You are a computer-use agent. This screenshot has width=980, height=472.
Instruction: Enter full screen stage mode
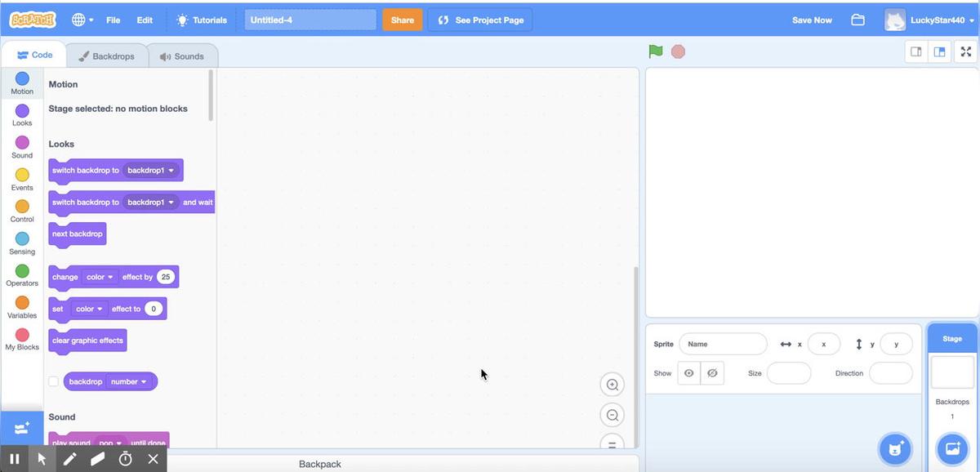[x=966, y=51]
